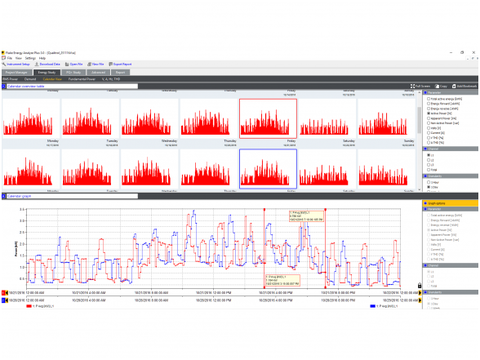Screen dimensions: 480x360
Task: Enable channel L2 in the upper Channel section
Action: [429, 160]
